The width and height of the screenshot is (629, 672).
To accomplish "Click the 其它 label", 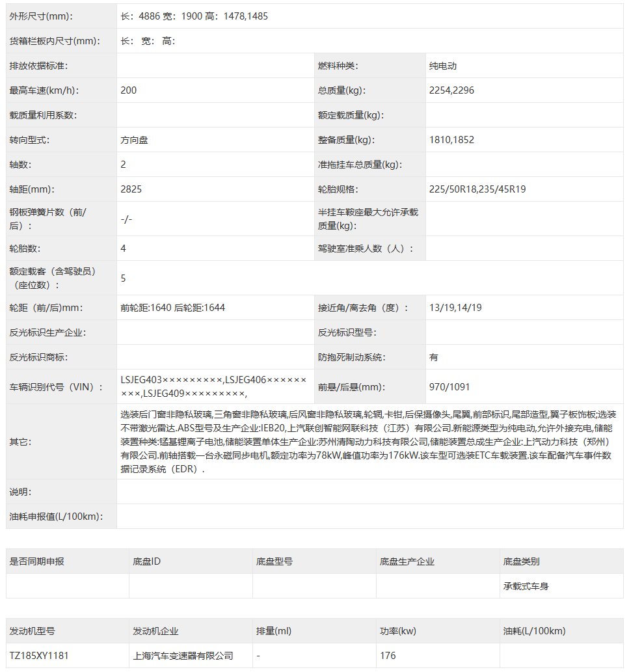I will [x=21, y=442].
